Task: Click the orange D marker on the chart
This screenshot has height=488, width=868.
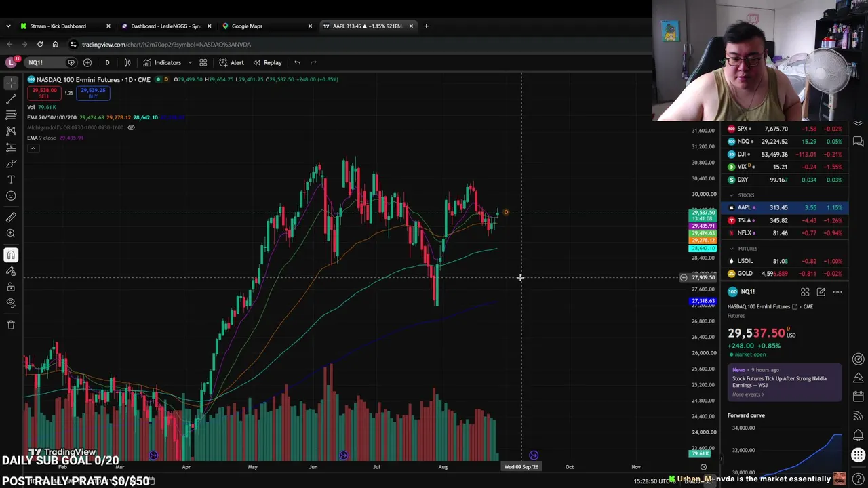Action: (506, 212)
